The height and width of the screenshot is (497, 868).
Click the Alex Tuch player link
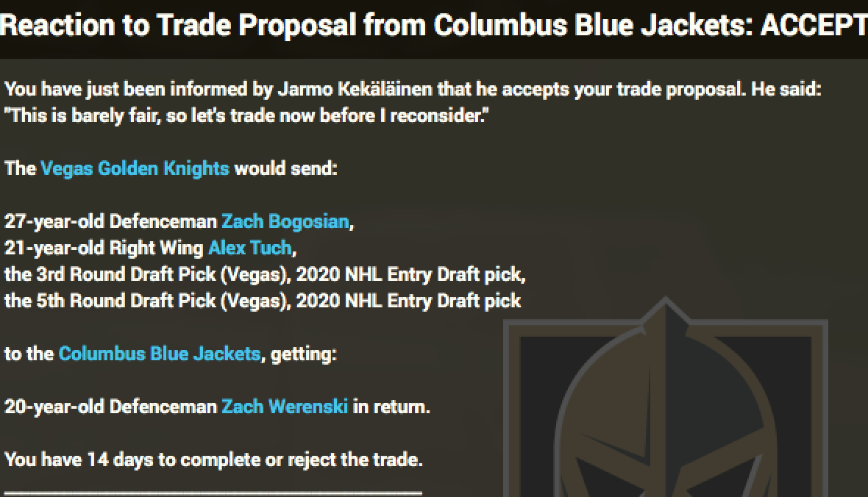(x=249, y=248)
